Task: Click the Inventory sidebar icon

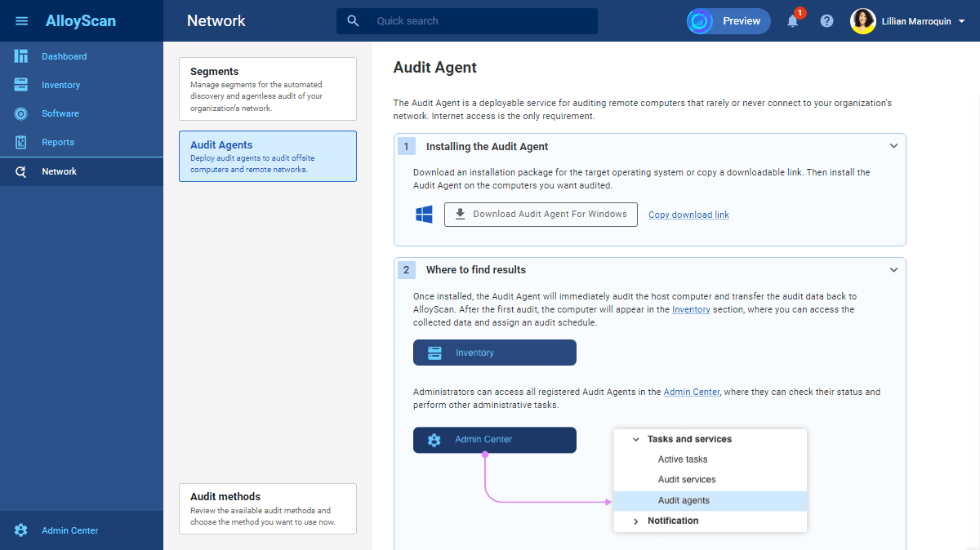Action: tap(21, 85)
